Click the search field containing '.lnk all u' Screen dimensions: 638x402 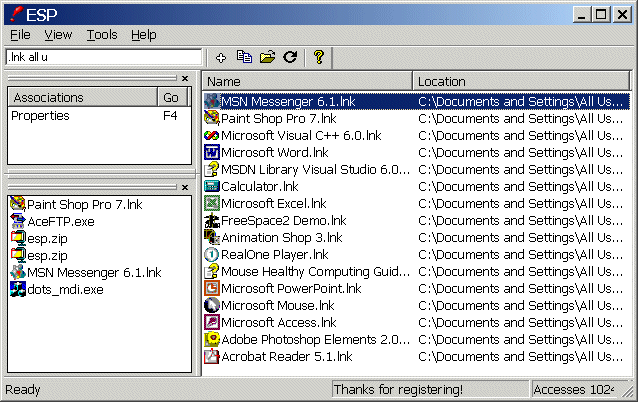tap(104, 57)
